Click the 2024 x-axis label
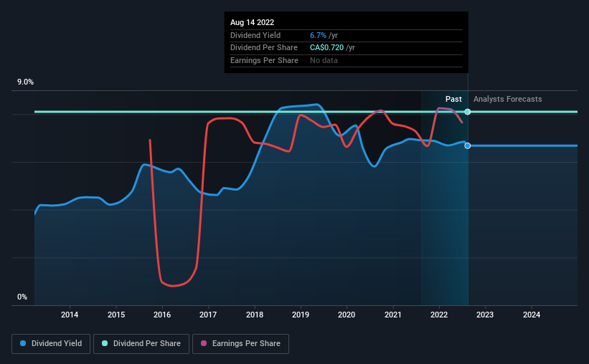The width and height of the screenshot is (589, 364). 532,315
